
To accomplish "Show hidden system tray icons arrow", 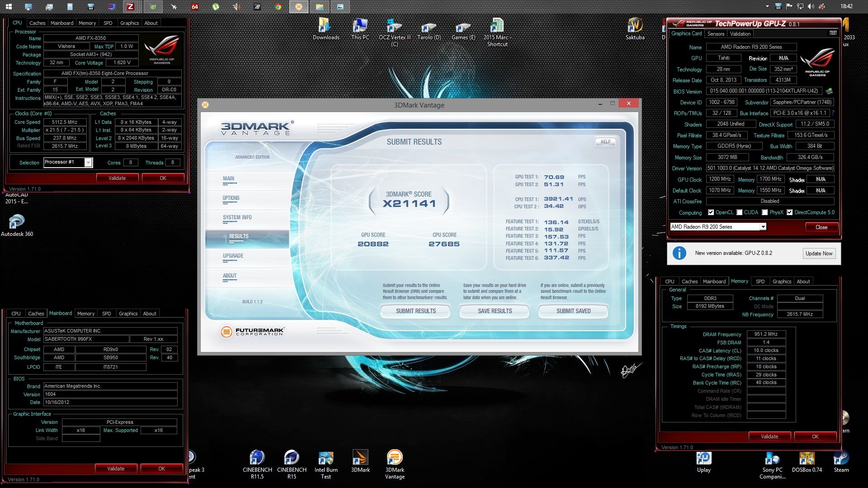I will [767, 6].
